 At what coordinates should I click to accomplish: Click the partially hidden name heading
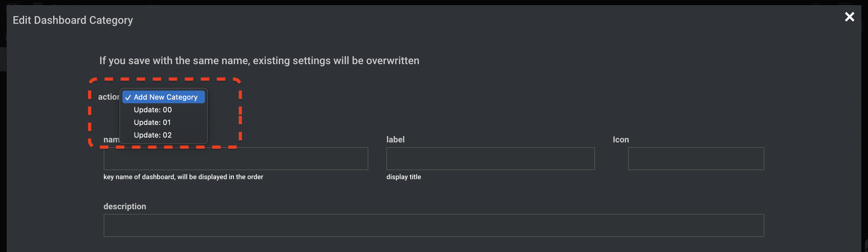[111, 139]
